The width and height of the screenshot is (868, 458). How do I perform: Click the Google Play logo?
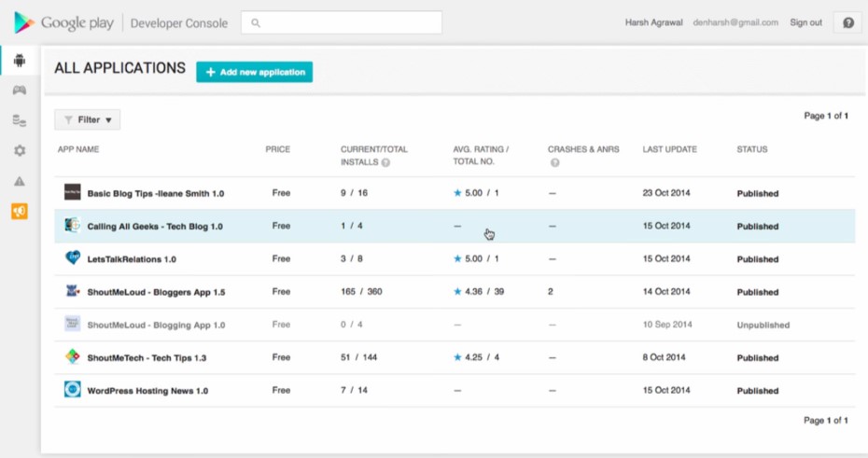64,22
